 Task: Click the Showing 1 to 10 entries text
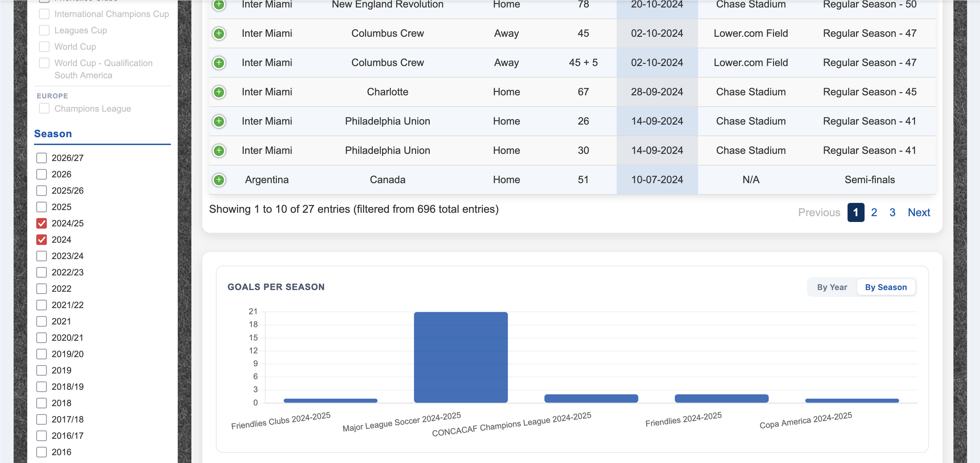pos(353,209)
